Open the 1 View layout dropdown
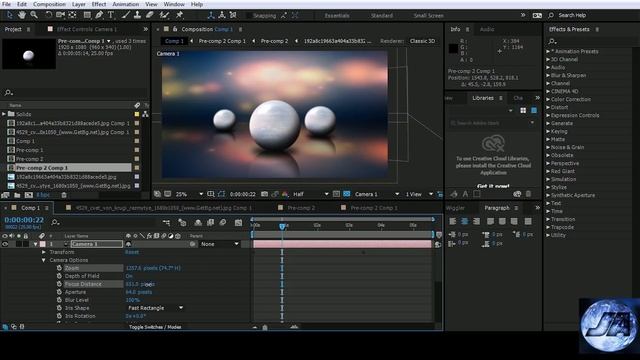 pos(419,194)
